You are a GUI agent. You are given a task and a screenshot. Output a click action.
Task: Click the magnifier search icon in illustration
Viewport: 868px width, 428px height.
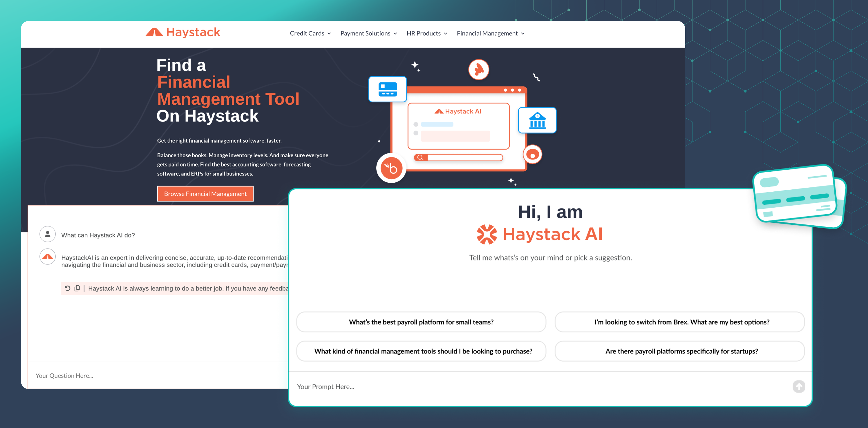420,157
